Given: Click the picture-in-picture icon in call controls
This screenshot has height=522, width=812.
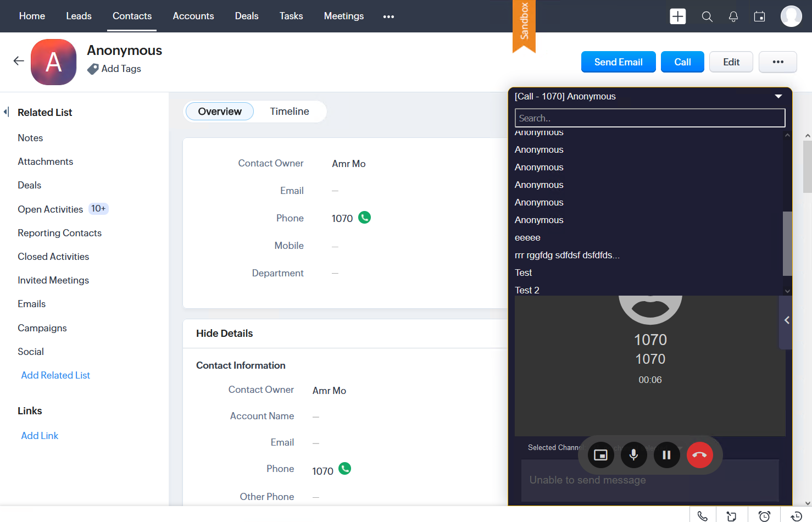Looking at the screenshot, I should tap(600, 455).
